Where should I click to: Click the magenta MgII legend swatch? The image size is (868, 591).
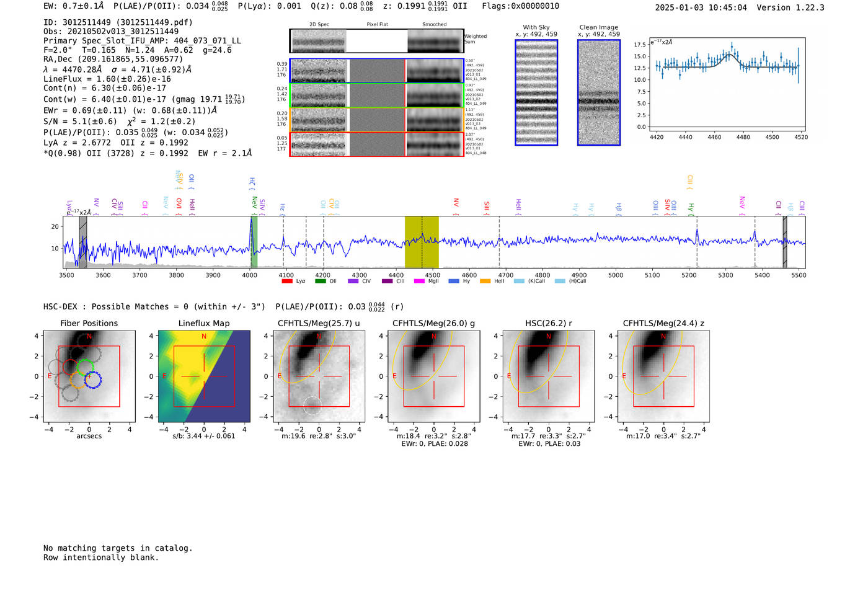coord(419,281)
